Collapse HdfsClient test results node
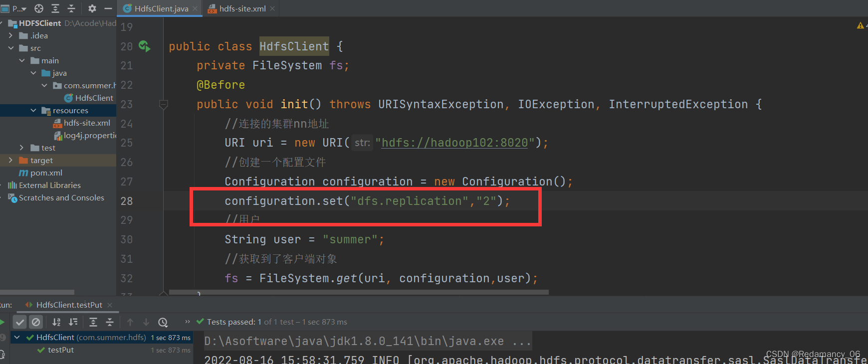Viewport: 868px width, 364px height. tap(17, 338)
